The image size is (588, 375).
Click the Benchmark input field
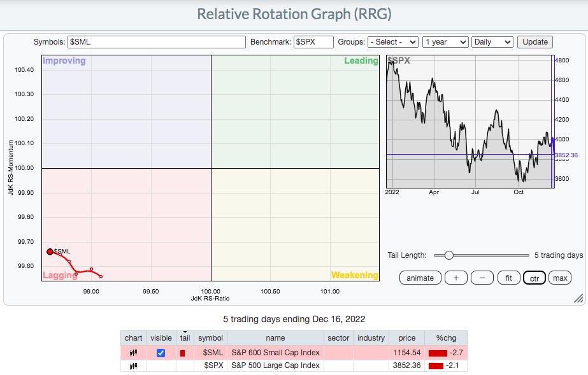(313, 42)
